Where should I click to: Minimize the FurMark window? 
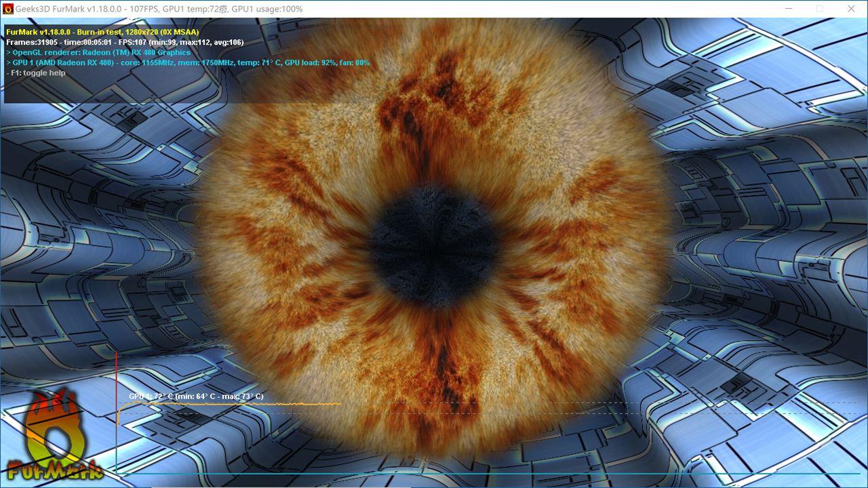click(x=788, y=9)
